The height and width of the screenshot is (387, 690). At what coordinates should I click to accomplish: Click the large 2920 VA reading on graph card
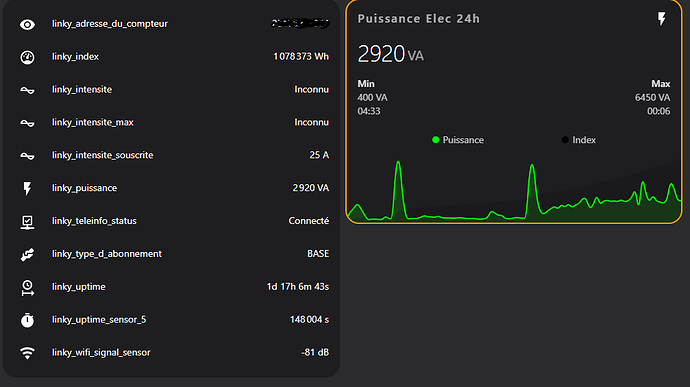[x=390, y=54]
